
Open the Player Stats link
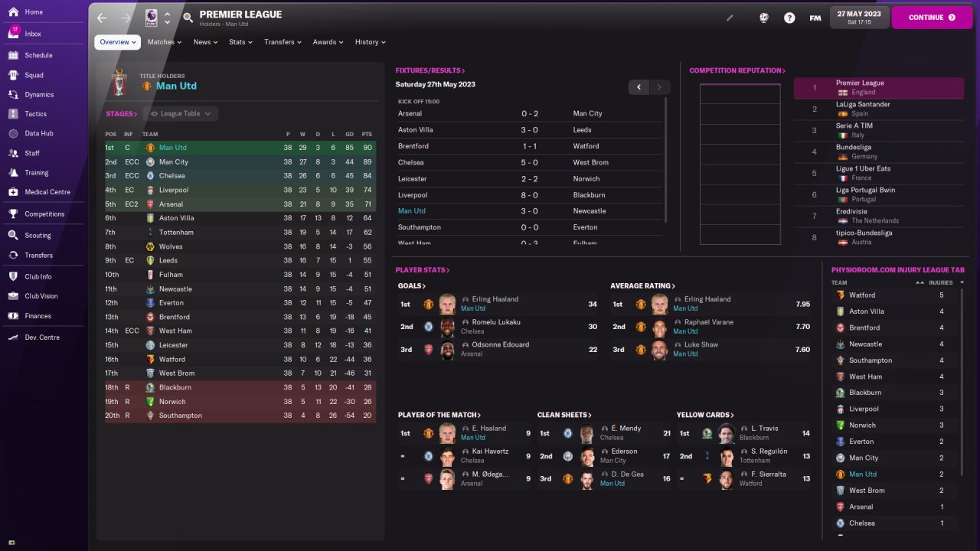coord(423,270)
